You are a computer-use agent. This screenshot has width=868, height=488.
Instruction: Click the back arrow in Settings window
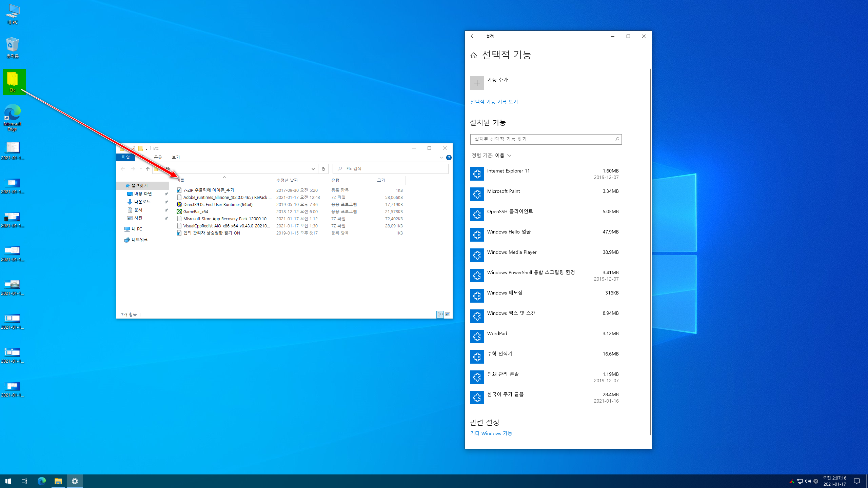click(x=473, y=36)
